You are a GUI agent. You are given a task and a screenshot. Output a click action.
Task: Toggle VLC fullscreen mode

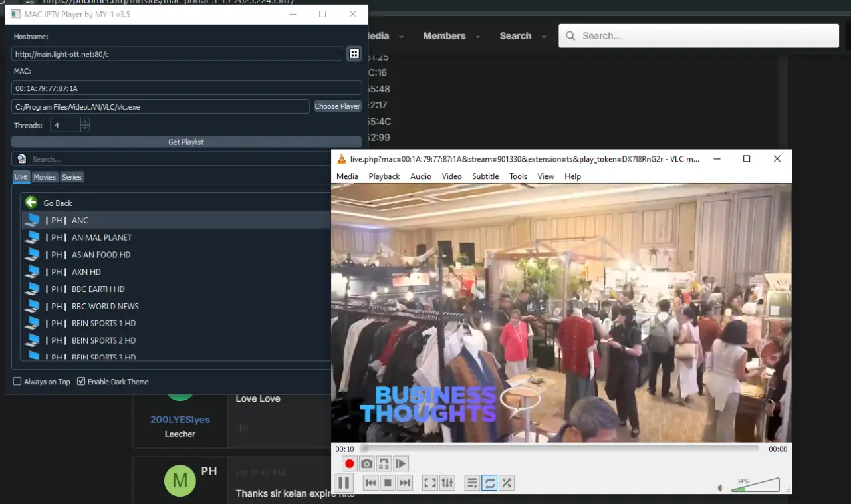430,483
